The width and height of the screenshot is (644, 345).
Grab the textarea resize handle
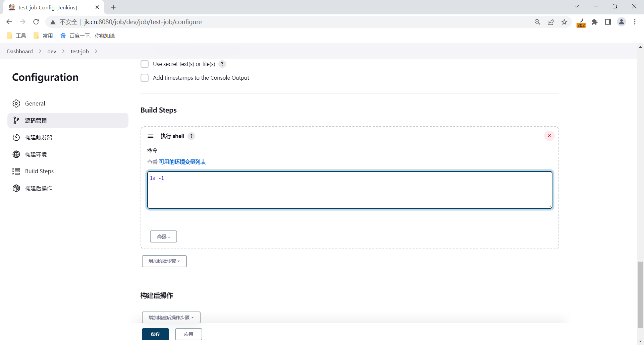(550, 206)
